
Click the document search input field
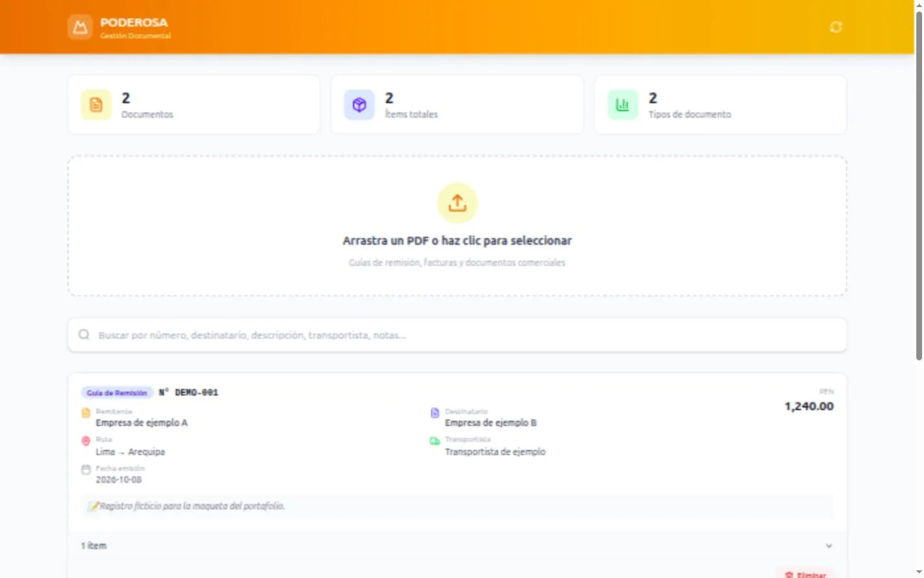tap(457, 335)
